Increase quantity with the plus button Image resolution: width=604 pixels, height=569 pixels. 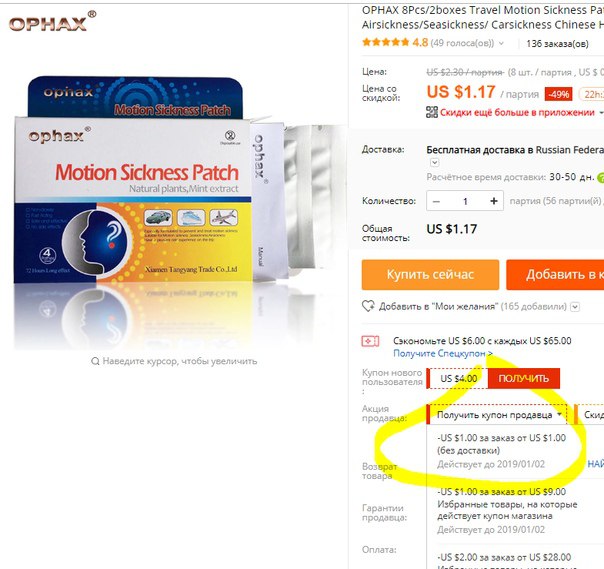point(494,201)
